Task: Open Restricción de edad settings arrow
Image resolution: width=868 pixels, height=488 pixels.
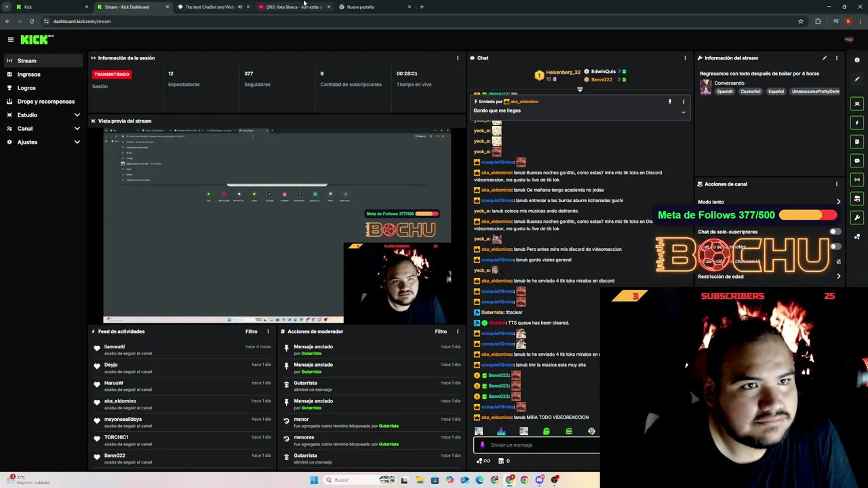Action: click(x=838, y=277)
